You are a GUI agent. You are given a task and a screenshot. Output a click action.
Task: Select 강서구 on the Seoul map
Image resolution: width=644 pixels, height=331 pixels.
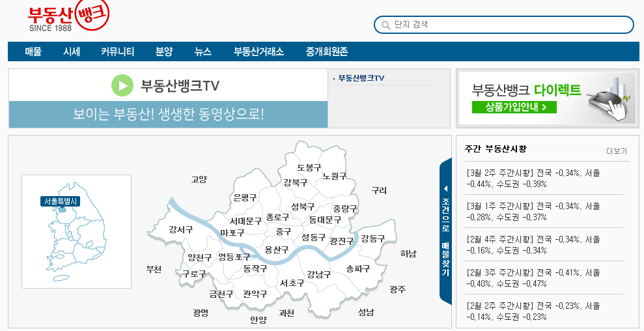181,229
